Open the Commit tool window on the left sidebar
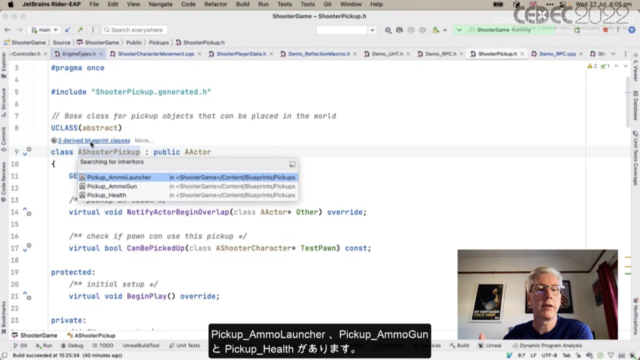This screenshot has width=640, height=360. pyautogui.click(x=4, y=139)
